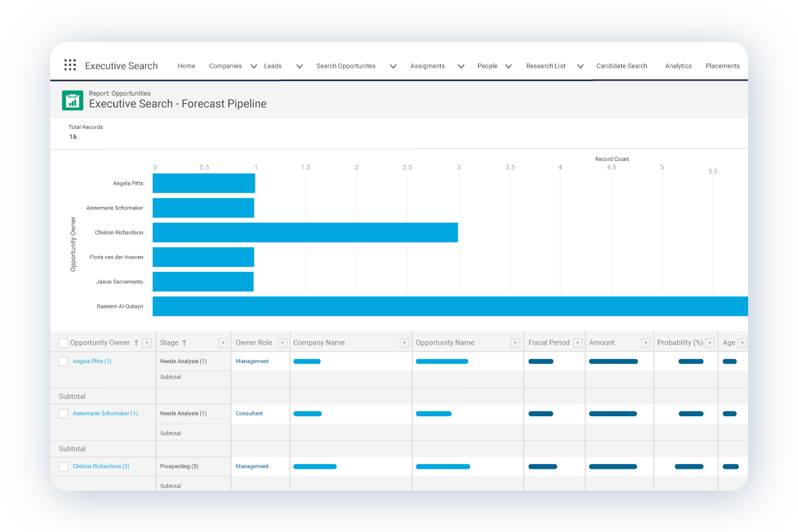Expand the Companies nav dropdown chevron
Screen dimensions: 798x532
[254, 66]
